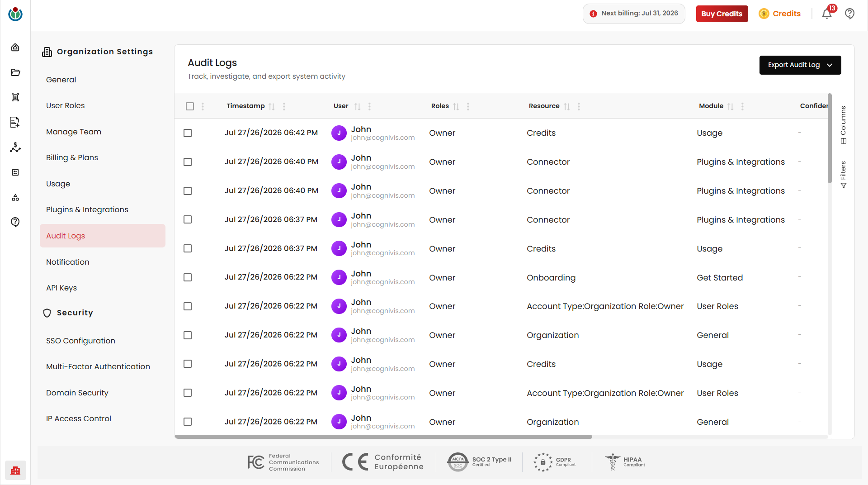868x485 pixels.
Task: Open Billing & Plans
Action: [x=72, y=157]
